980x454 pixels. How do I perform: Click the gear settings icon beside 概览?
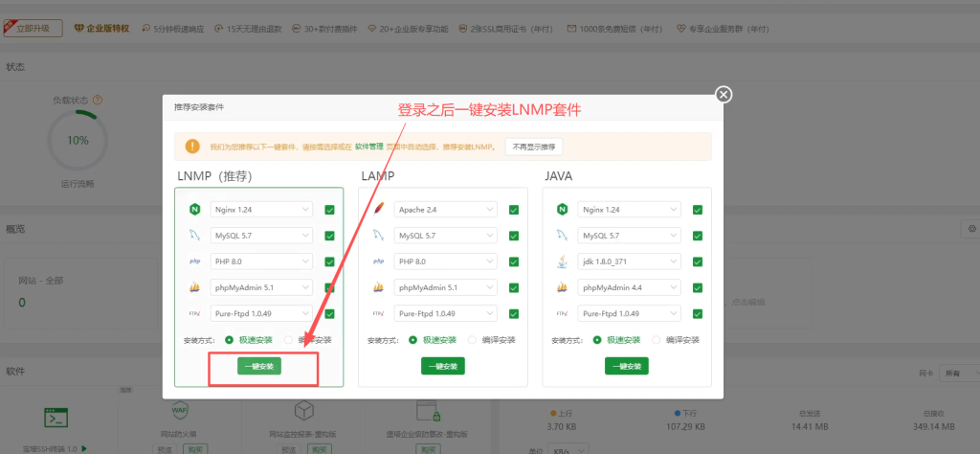972,229
